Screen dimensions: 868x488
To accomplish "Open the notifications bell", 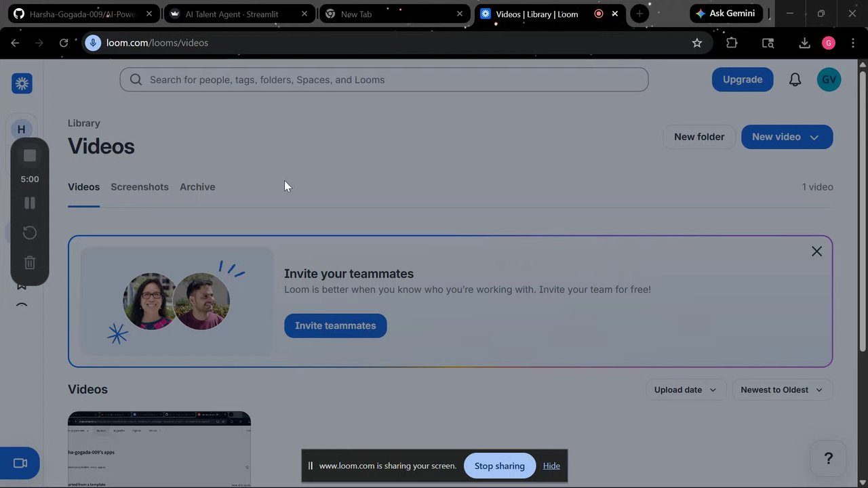I will (x=795, y=80).
